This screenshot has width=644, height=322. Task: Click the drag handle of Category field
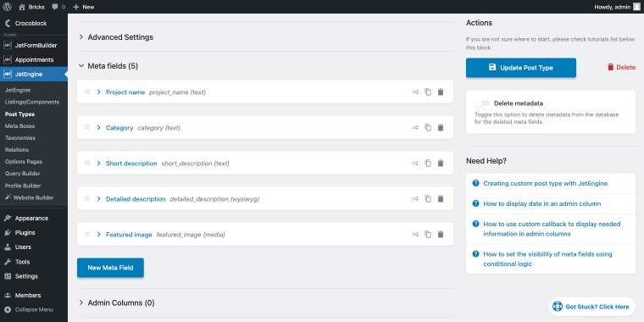(87, 127)
